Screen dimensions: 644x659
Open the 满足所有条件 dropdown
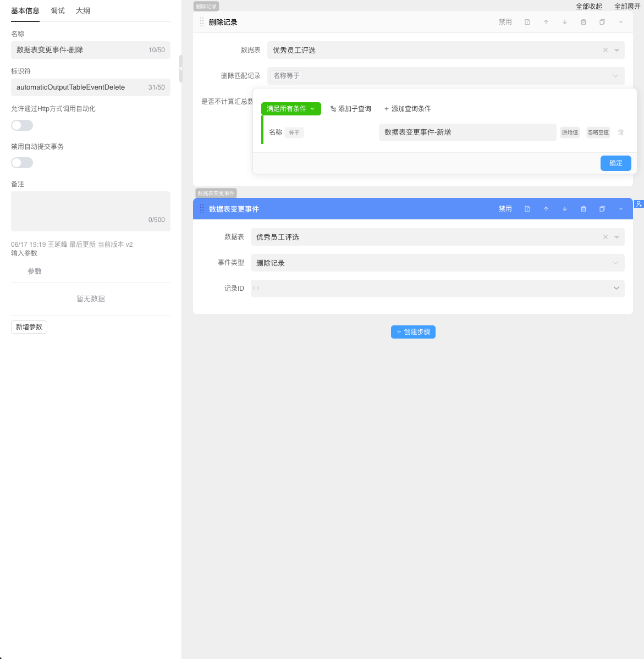[291, 109]
